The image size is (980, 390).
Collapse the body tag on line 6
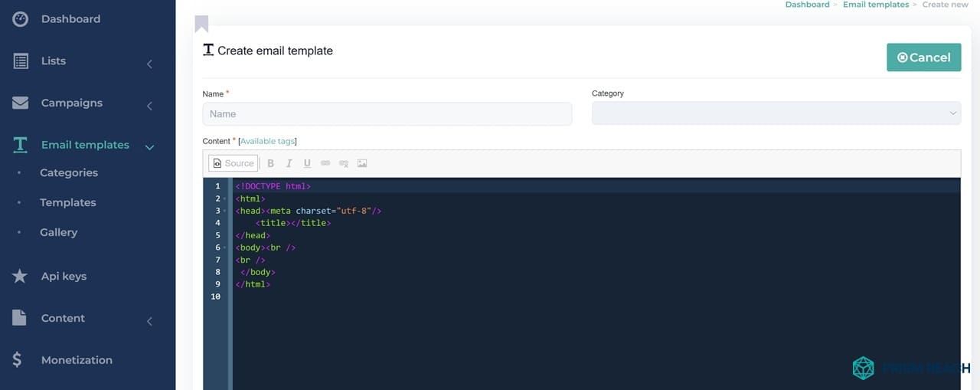225,248
